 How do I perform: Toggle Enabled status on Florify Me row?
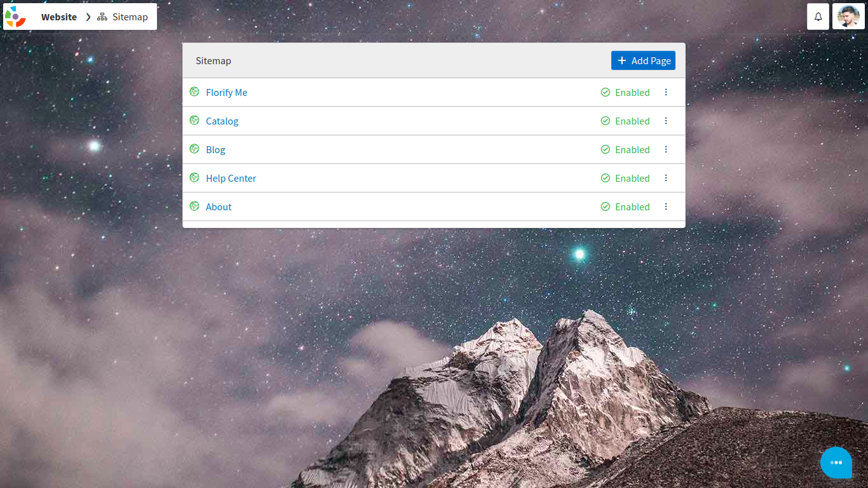(x=625, y=92)
